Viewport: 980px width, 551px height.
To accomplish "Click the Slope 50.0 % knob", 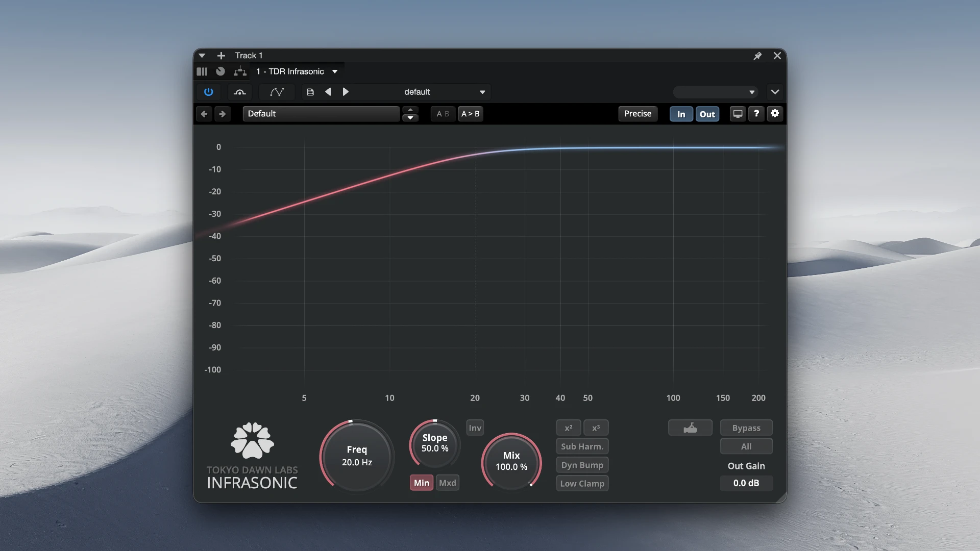I will pos(435,443).
